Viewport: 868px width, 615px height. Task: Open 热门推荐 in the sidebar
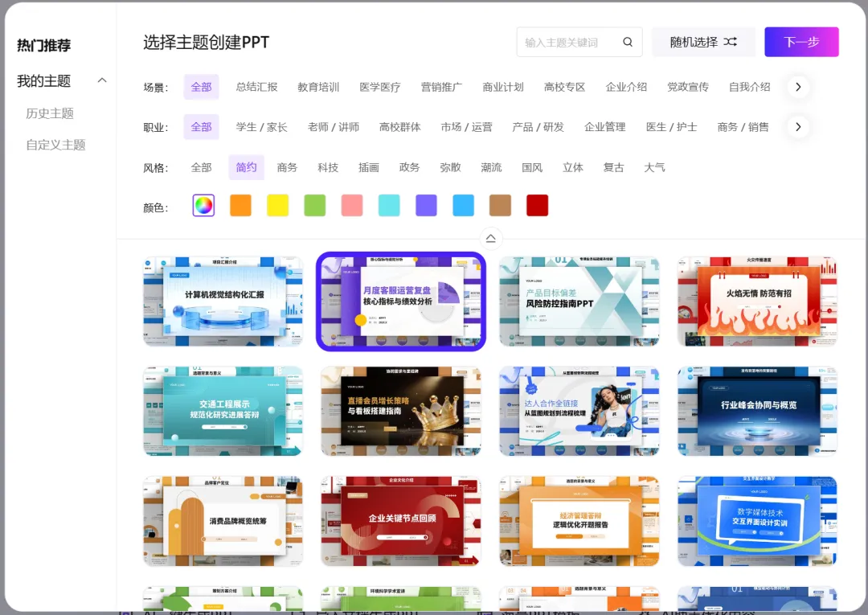tap(43, 45)
